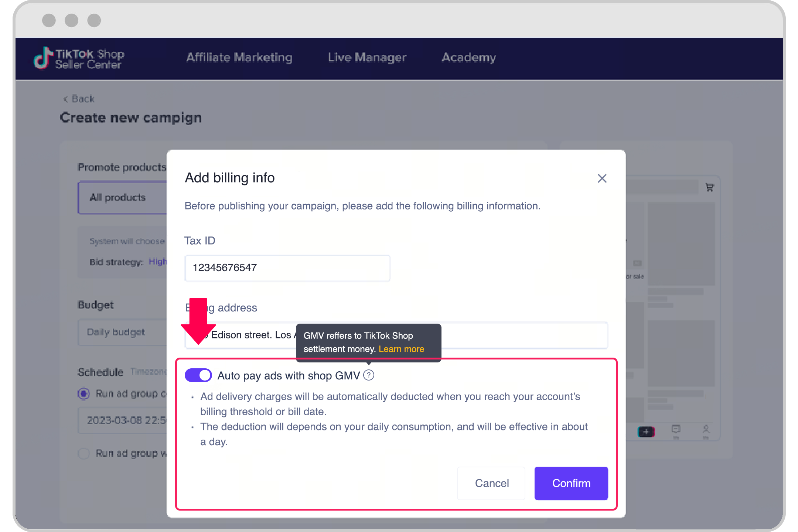
Task: Open the Affiliate Marketing menu
Action: [239, 58]
